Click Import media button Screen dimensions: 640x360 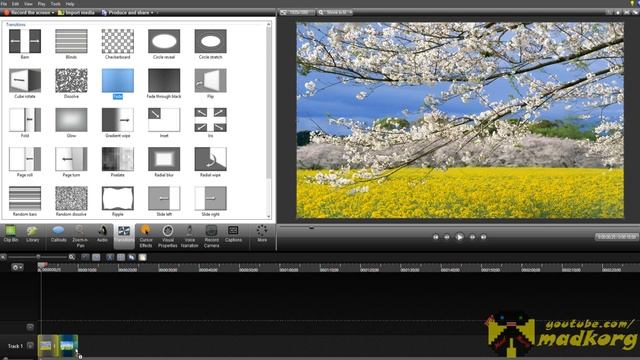tap(76, 13)
